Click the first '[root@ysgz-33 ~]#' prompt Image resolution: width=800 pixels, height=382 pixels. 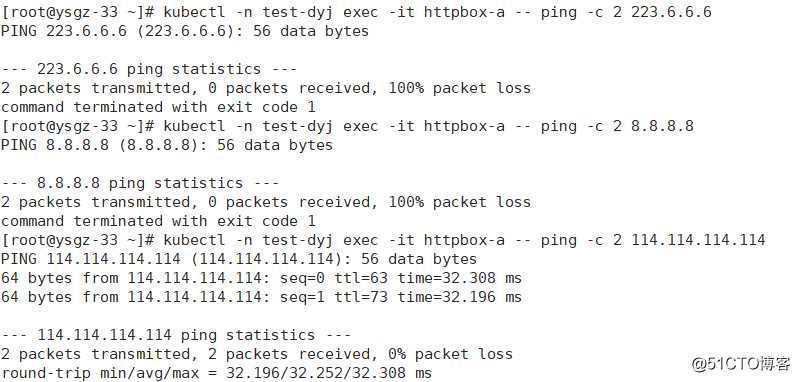point(78,12)
